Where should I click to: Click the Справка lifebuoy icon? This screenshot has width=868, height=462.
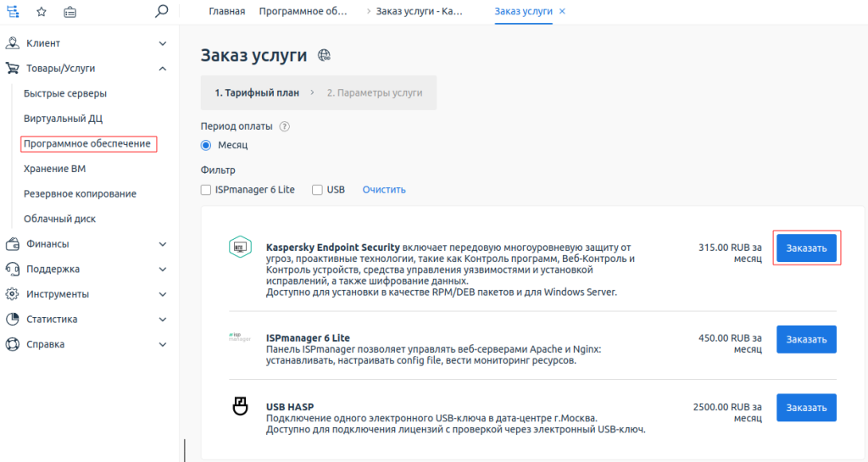(x=12, y=344)
